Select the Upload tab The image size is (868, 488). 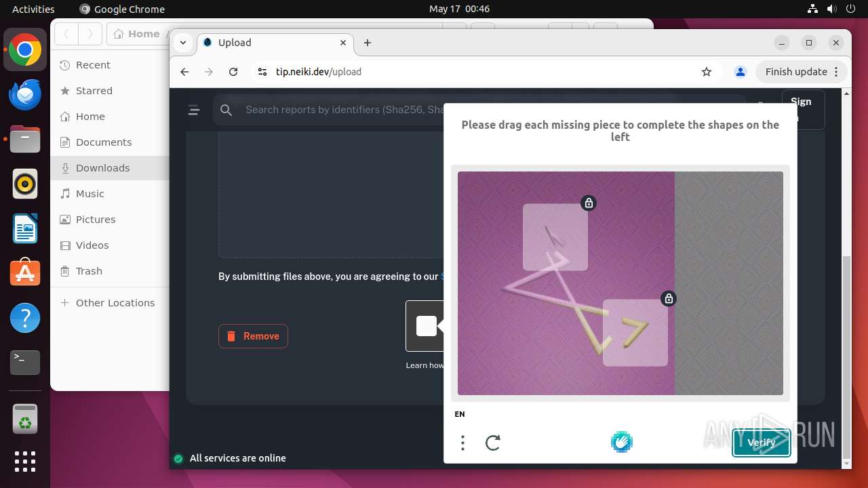point(275,43)
